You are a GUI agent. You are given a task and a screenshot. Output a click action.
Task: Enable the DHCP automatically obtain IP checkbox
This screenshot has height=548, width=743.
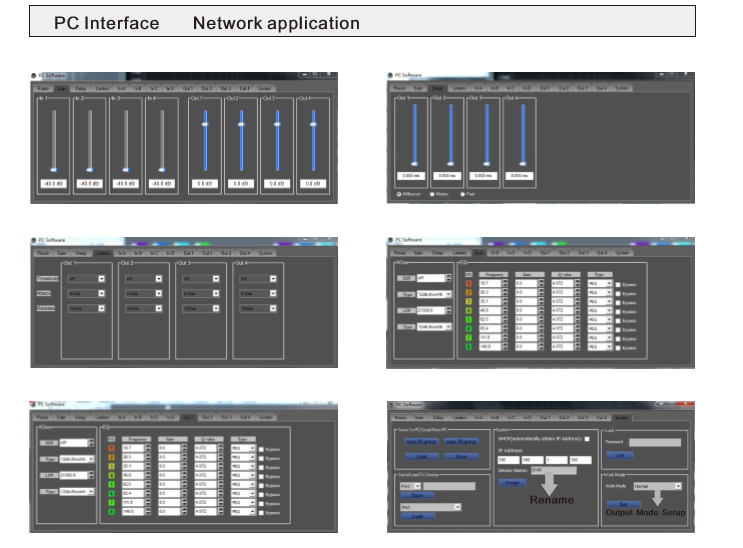click(588, 438)
